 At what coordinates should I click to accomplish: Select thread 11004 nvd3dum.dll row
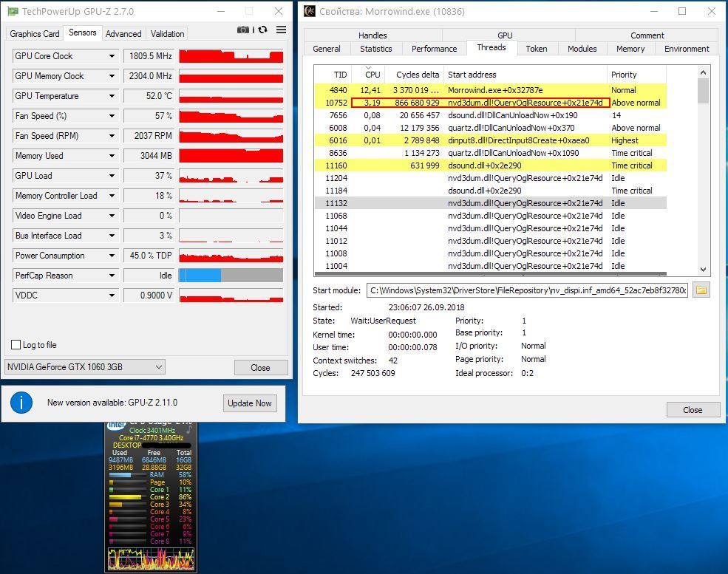coord(490,266)
